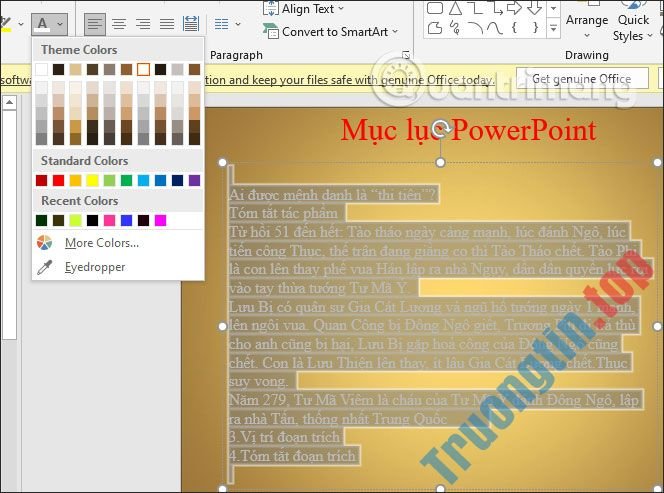Select the right brace shape
The image size is (664, 493).
[535, 28]
